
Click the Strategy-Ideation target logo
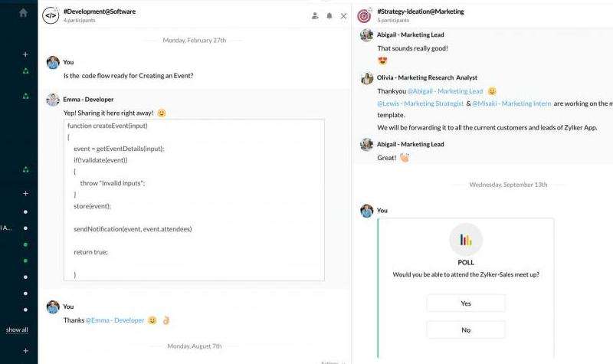click(x=365, y=15)
